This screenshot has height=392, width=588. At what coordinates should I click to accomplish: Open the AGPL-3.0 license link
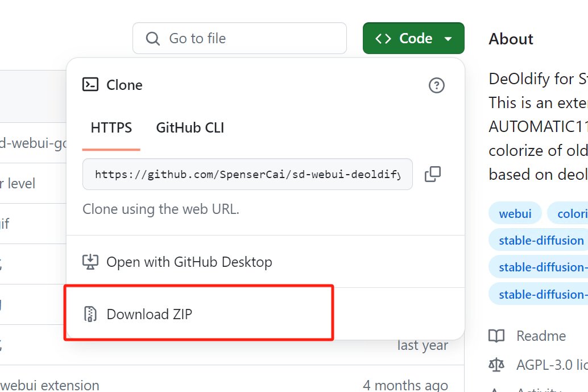tap(552, 365)
